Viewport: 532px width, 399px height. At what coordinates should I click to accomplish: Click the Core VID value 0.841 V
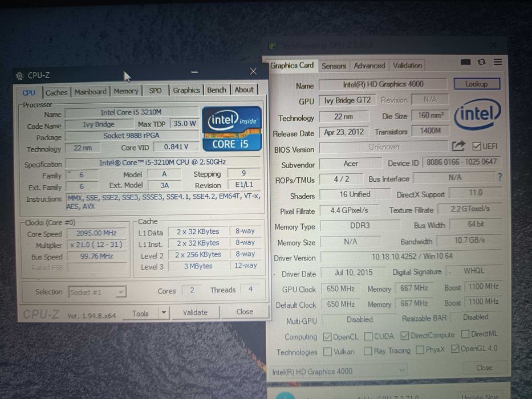point(176,147)
